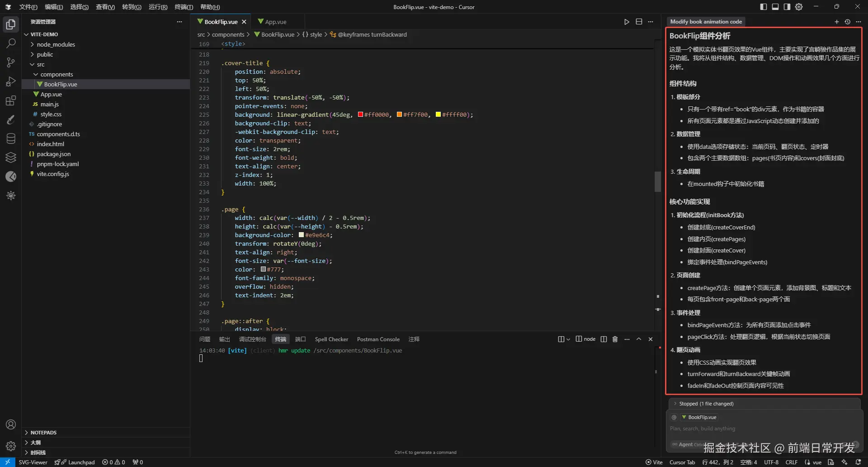This screenshot has width=868, height=467.
Task: Click the #e9e6c4 color swatch
Action: point(301,235)
